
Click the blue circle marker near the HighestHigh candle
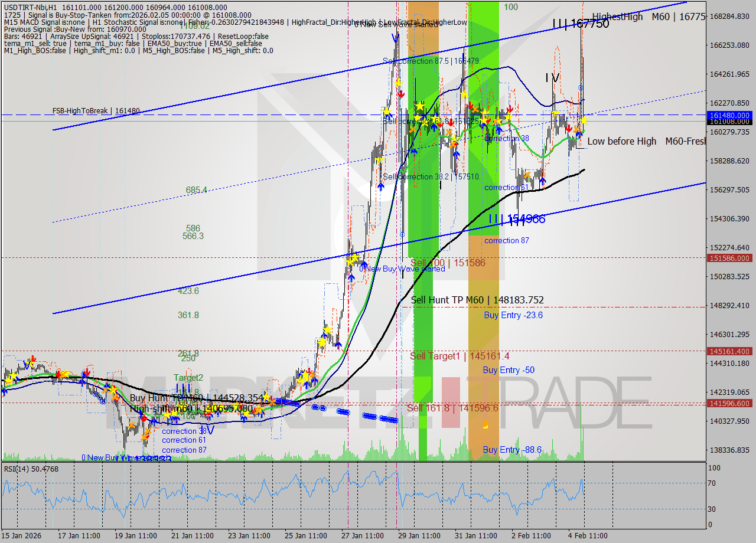(x=581, y=87)
